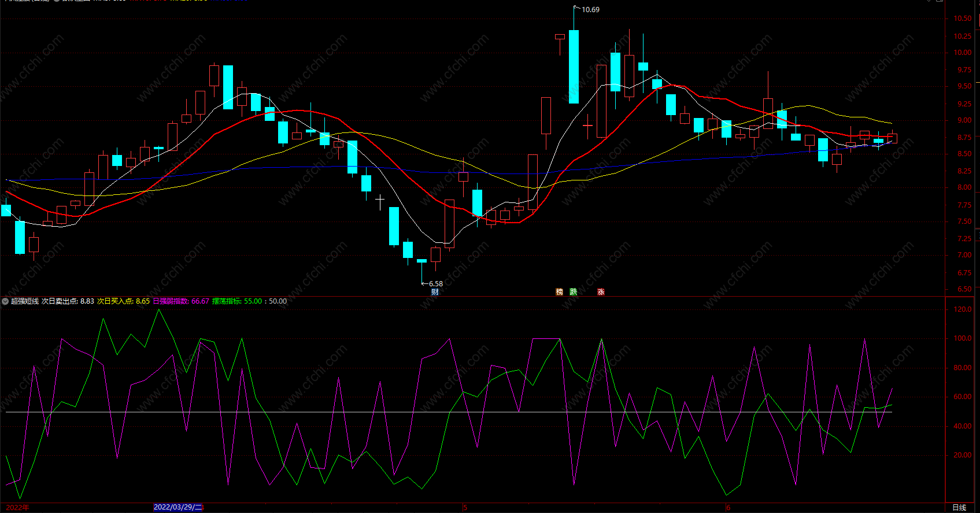This screenshot has height=513, width=980.
Task: Click the 60.00 indicator axis label
Action: coord(963,397)
